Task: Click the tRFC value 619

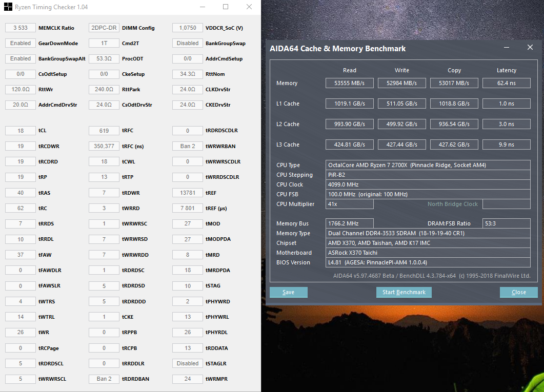Action: click(x=104, y=131)
